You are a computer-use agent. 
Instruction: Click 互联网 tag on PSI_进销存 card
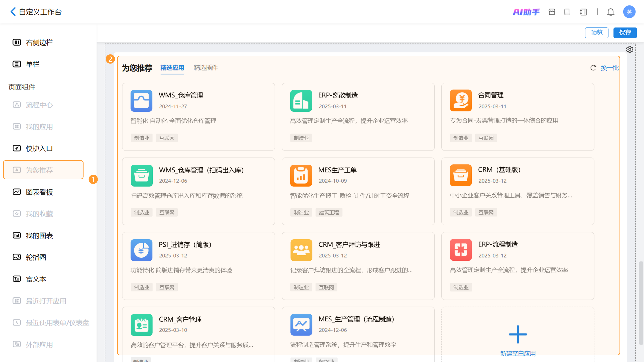click(x=167, y=287)
